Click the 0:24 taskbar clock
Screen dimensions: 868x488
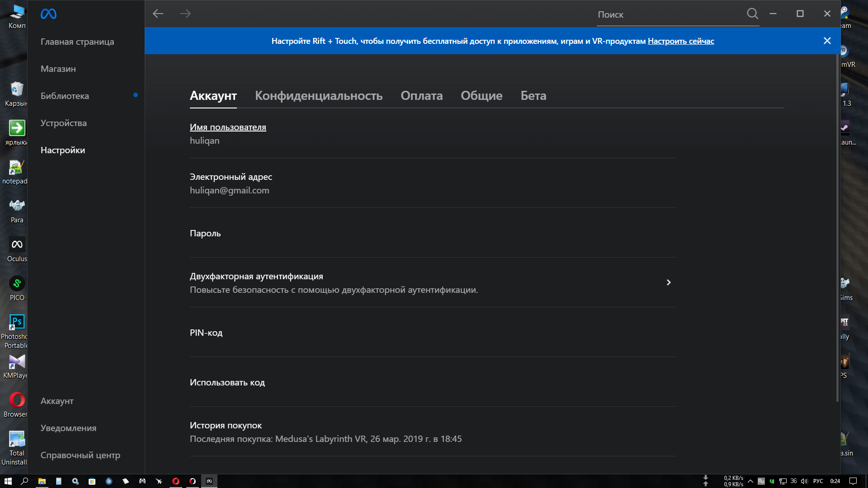tap(835, 481)
